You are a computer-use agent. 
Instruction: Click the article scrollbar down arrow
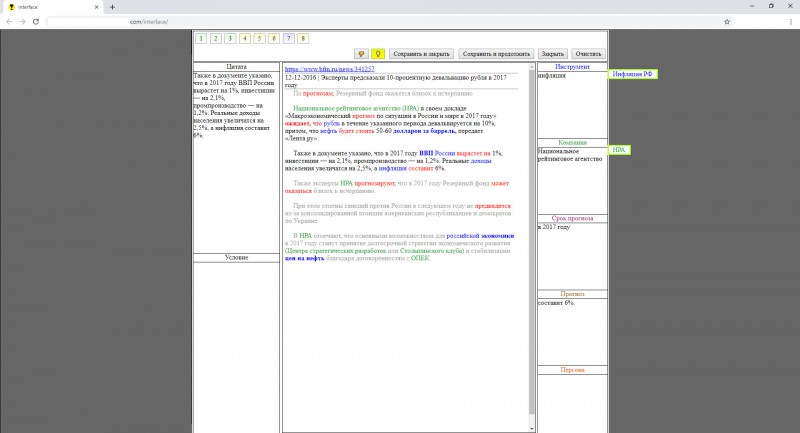click(532, 428)
